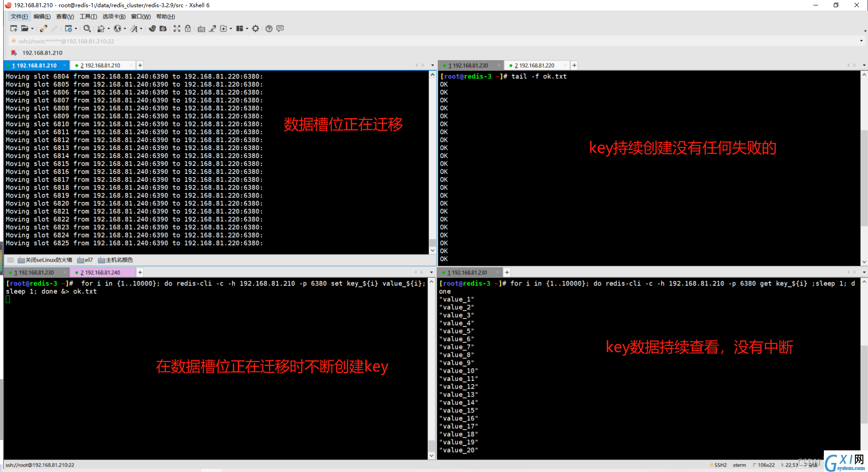This screenshot has height=472, width=868.
Task: Expand Font dropdown arrow
Action: coord(141,28)
